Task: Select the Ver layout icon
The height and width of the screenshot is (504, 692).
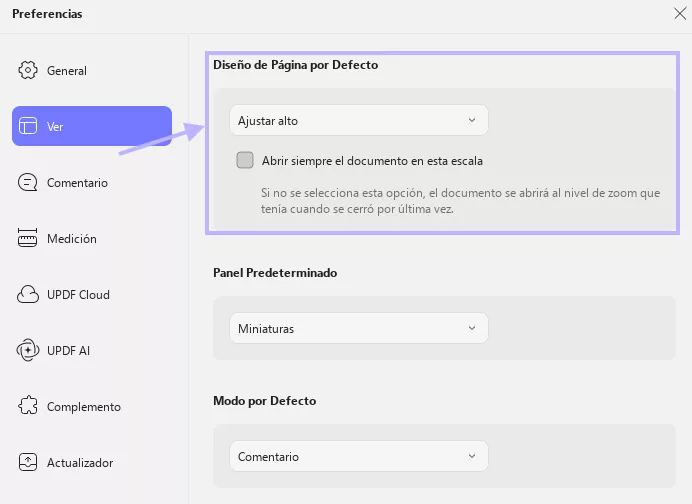Action: (28, 126)
